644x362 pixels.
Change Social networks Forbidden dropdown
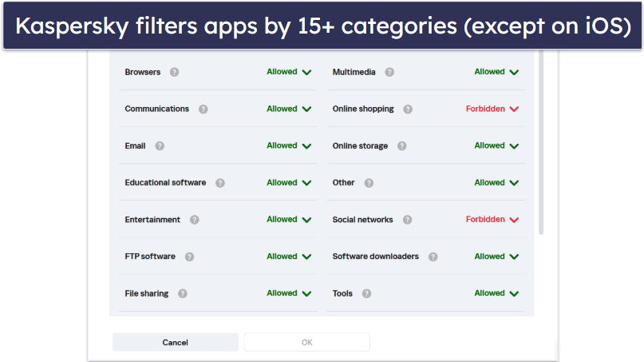[x=492, y=219]
